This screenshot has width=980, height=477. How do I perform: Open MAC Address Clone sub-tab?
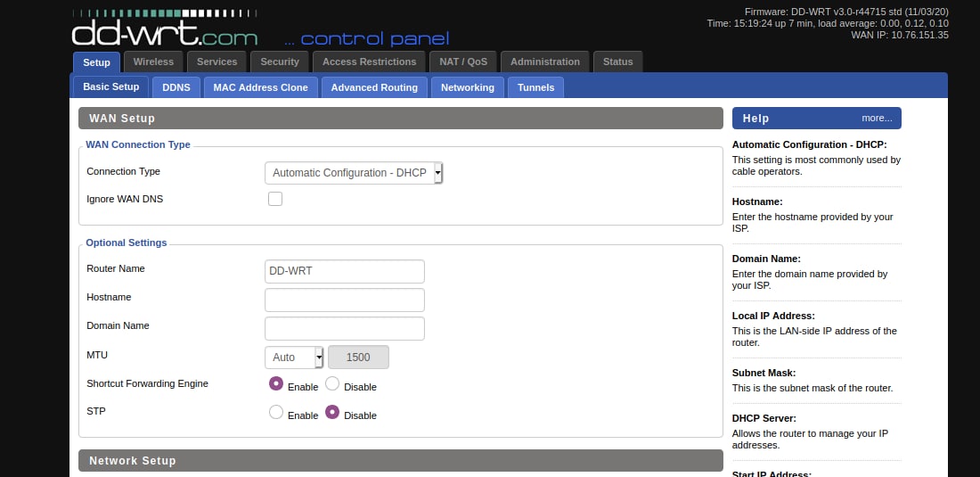(261, 87)
